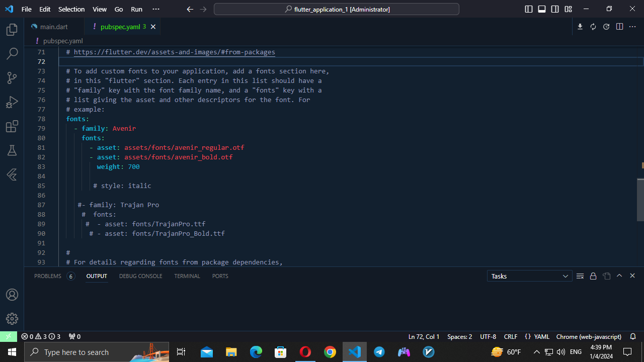Click the Get Packages download icon

580,27
